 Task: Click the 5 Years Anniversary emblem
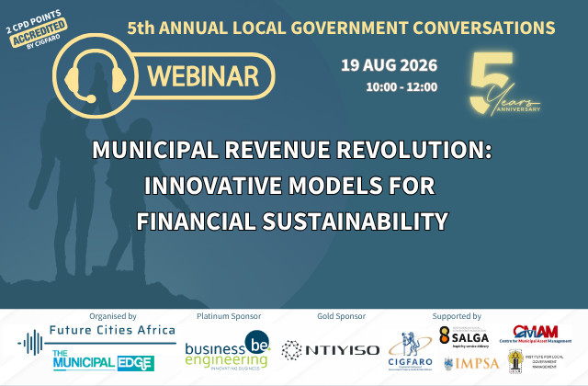(x=504, y=84)
